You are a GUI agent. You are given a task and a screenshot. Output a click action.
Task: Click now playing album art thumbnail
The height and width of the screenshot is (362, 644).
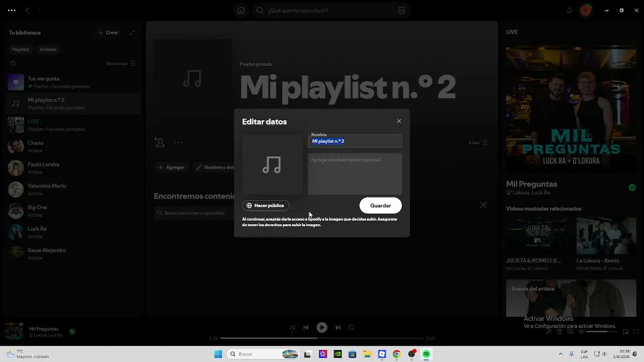[14, 332]
